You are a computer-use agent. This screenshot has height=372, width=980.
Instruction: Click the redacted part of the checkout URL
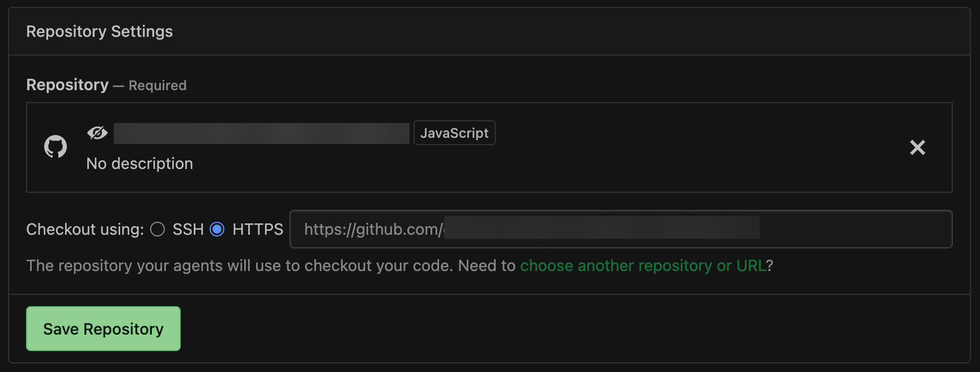(602, 228)
